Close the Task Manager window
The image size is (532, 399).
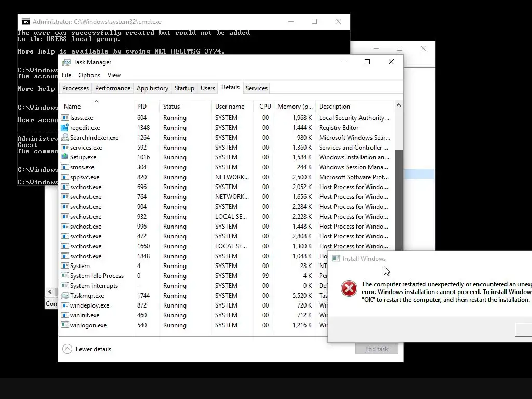tap(391, 62)
